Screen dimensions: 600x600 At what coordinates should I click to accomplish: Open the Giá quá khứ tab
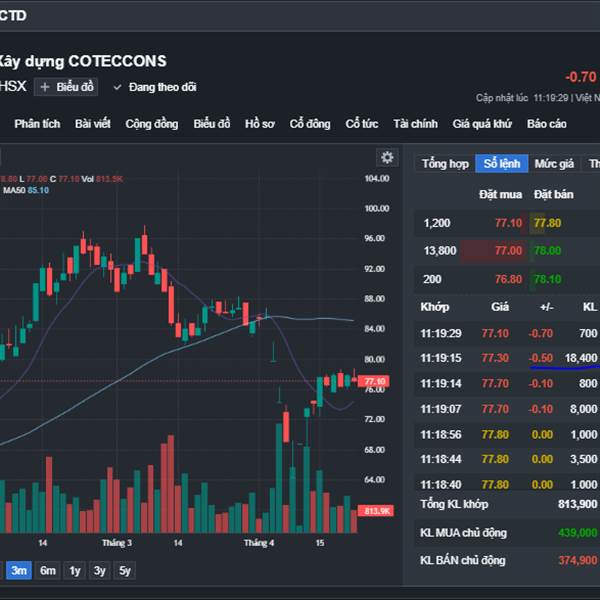[482, 124]
